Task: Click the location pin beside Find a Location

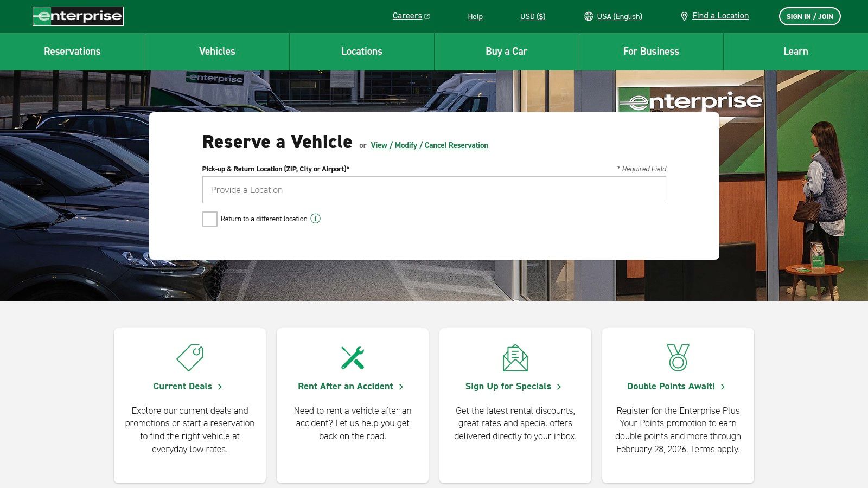Action: click(684, 16)
